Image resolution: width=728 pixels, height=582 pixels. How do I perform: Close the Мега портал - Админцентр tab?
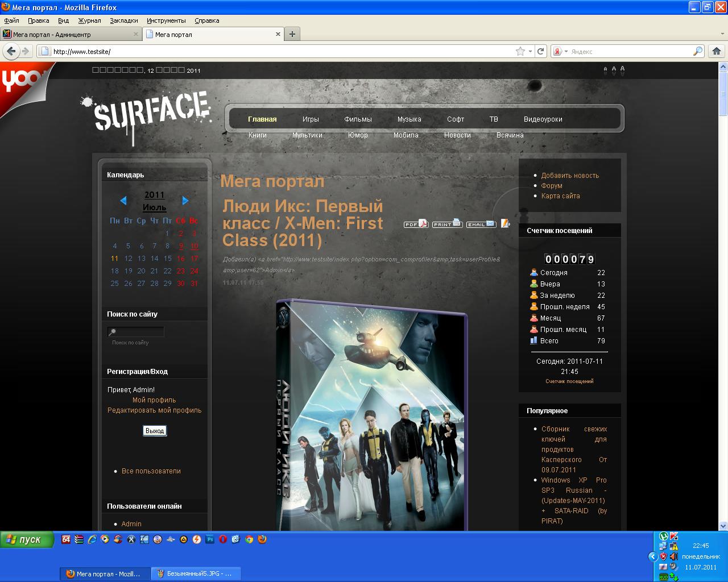click(136, 35)
